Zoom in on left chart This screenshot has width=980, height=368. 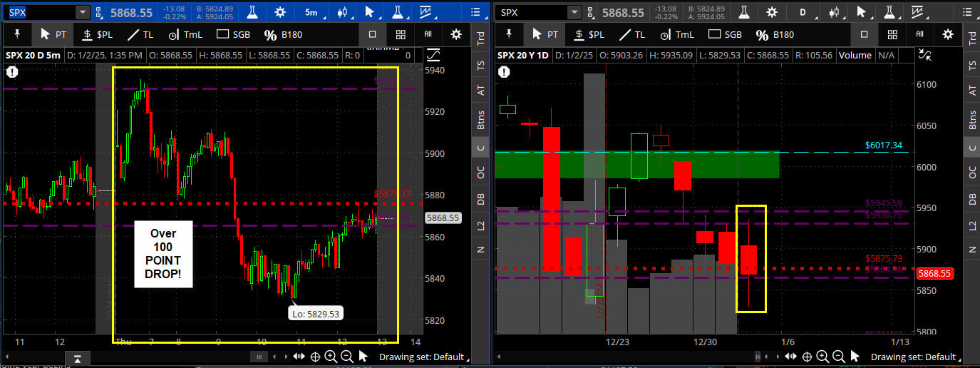click(x=331, y=357)
